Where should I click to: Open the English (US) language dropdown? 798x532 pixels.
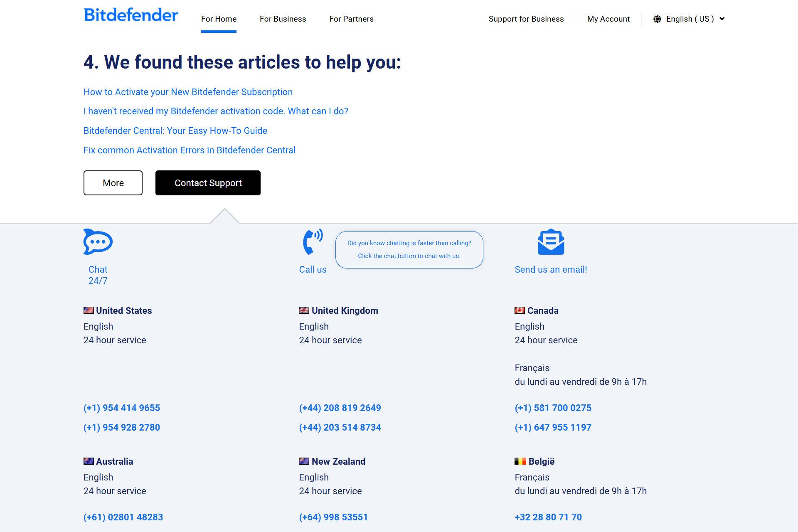690,18
